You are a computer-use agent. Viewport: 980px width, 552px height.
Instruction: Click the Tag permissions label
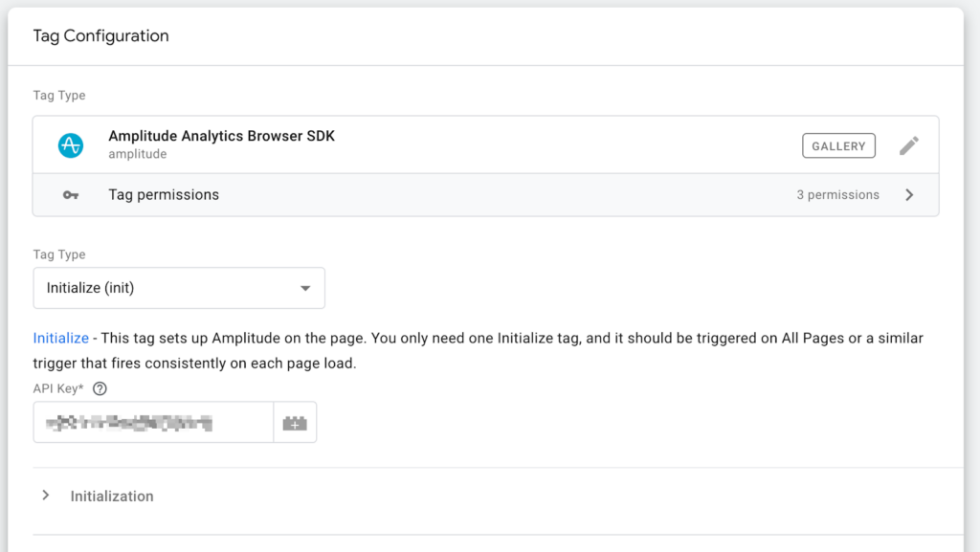click(164, 195)
